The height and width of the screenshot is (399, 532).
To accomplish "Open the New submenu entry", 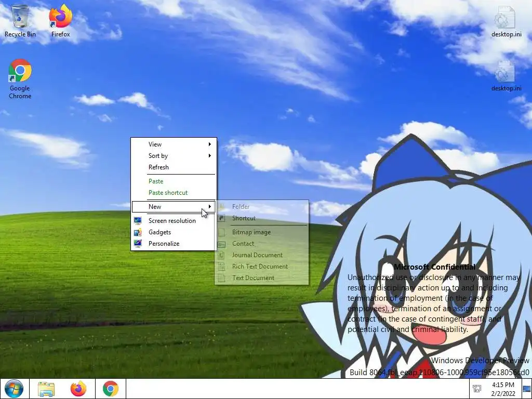I will (x=174, y=207).
